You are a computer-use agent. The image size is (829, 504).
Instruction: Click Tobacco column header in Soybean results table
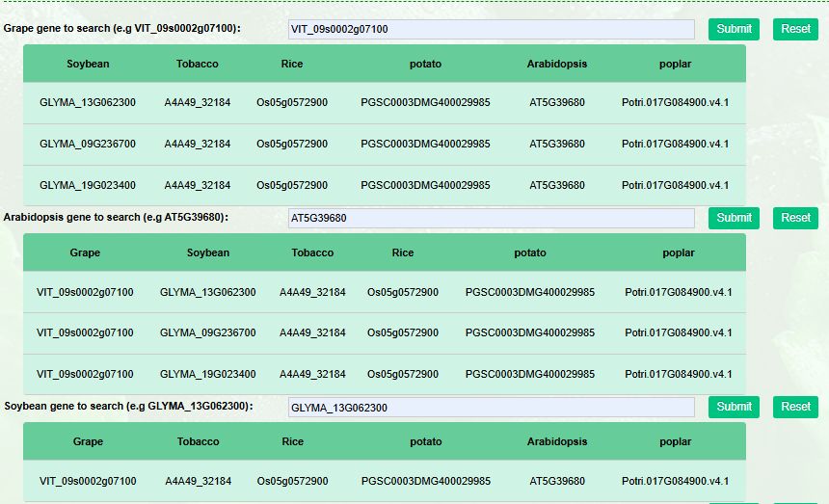(198, 442)
